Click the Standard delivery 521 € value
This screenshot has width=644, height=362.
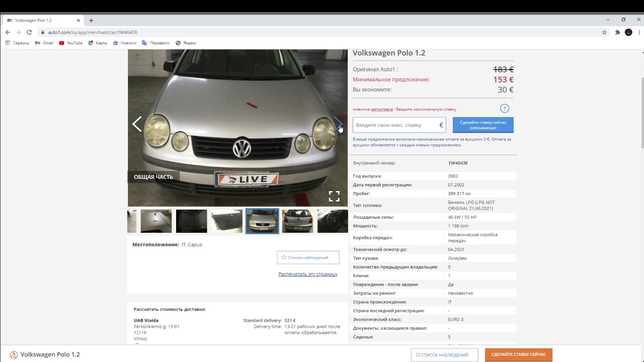(290, 320)
